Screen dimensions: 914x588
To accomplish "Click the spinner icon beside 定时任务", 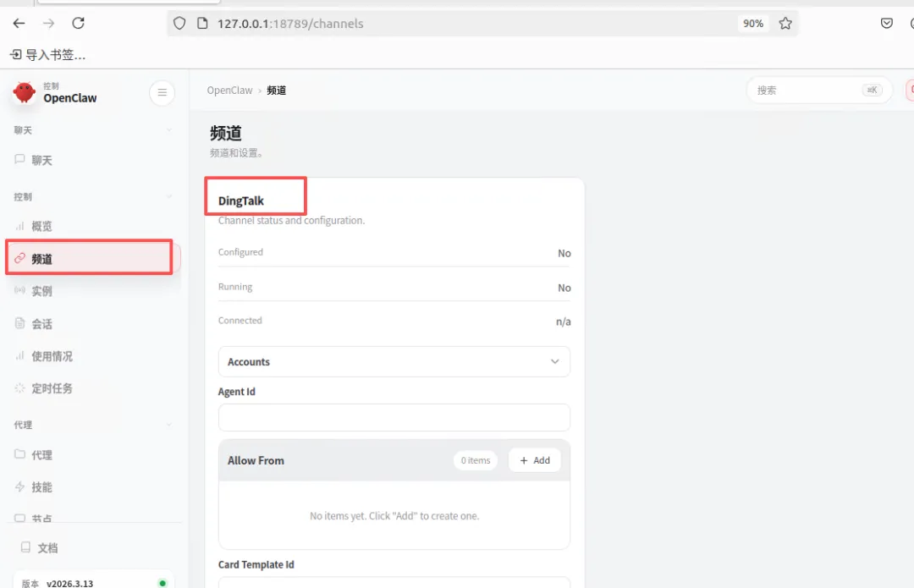I will pos(19,387).
